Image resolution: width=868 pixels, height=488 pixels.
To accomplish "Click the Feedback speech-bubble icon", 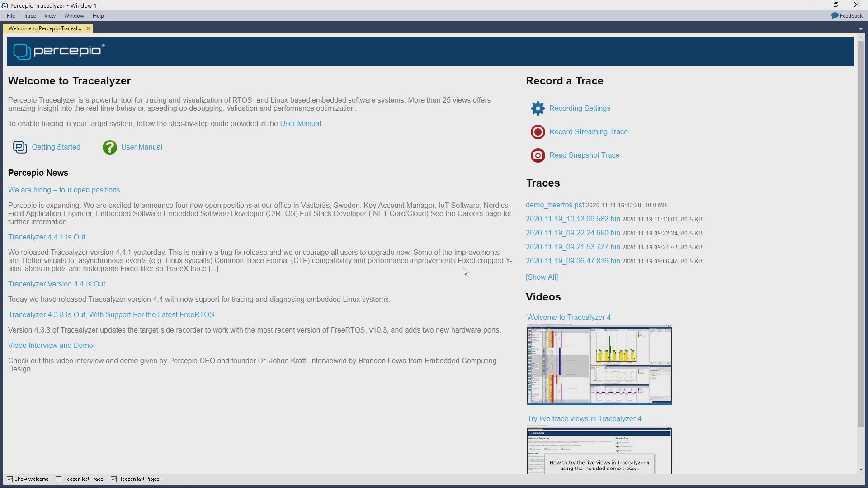I will [x=835, y=16].
